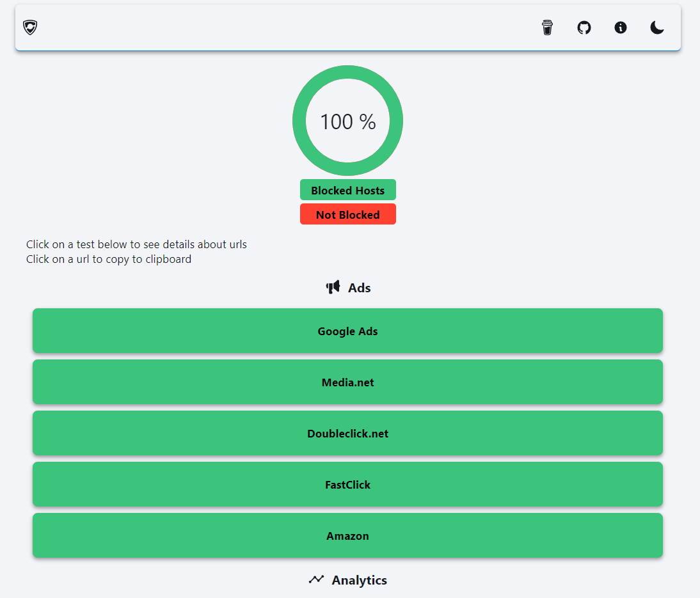The height and width of the screenshot is (598, 700).
Task: Open the GitHub repository icon
Action: tap(584, 28)
